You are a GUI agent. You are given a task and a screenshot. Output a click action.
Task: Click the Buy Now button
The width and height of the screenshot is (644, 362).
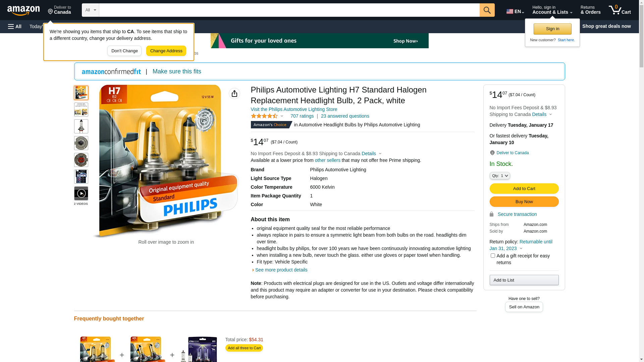pyautogui.click(x=524, y=201)
